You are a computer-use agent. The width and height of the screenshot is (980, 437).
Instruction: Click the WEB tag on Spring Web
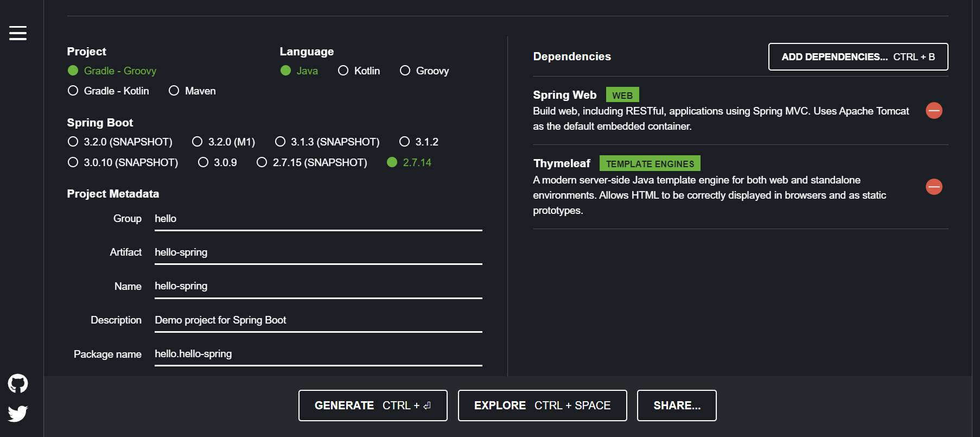point(622,95)
